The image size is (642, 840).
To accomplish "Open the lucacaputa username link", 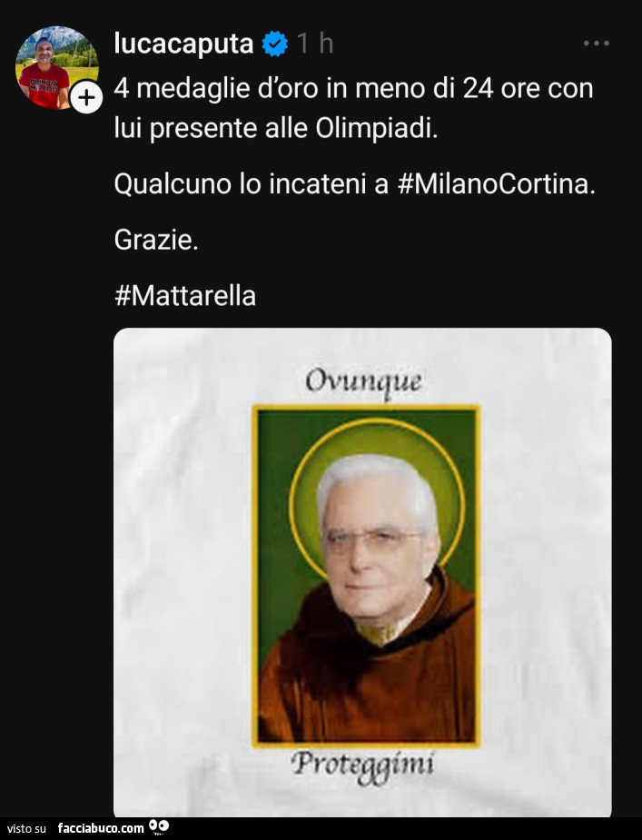I will click(x=183, y=44).
